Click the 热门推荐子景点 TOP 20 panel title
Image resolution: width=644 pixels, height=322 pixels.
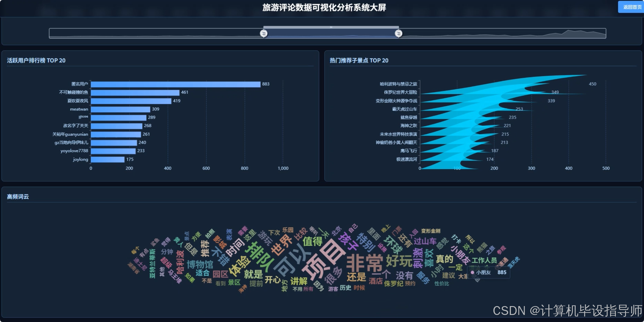pos(358,60)
